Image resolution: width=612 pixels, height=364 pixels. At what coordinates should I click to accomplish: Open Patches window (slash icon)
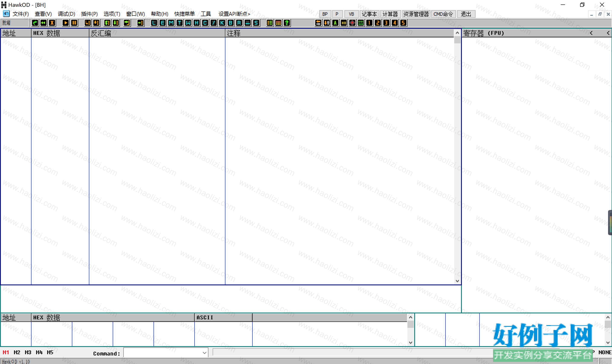point(214,23)
